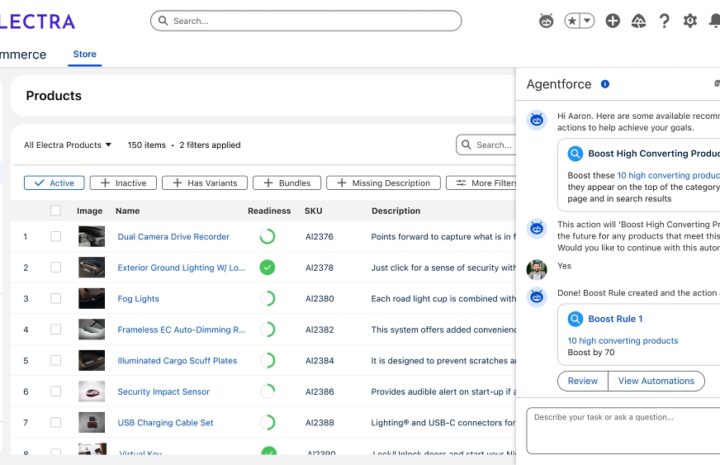
Task: Sort by the Description column header
Action: 396,211
